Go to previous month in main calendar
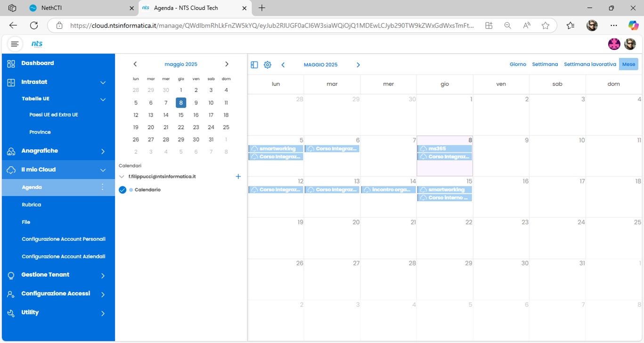 coord(283,65)
